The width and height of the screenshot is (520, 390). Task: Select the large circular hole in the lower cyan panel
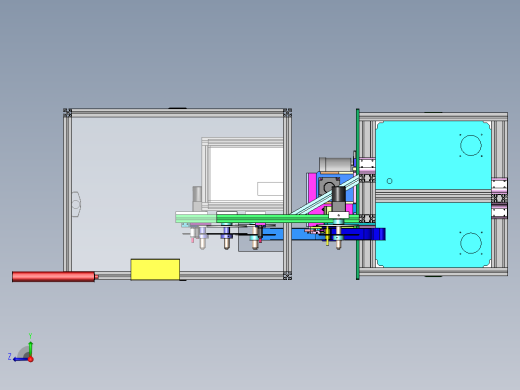pyautogui.click(x=471, y=243)
